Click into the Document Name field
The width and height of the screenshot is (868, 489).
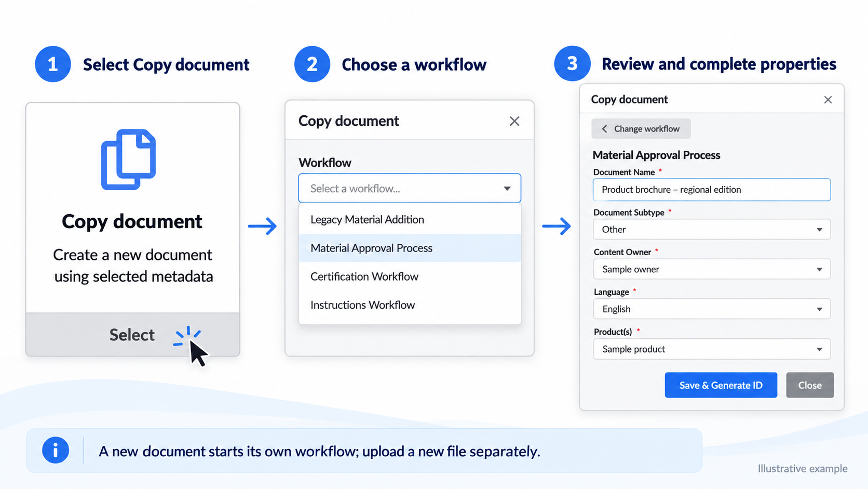tap(711, 190)
